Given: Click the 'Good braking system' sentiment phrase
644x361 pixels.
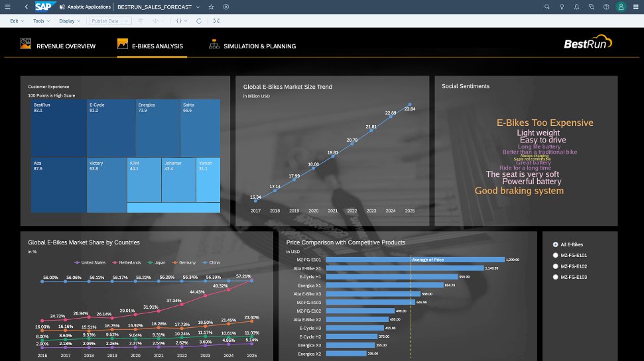Looking at the screenshot, I should pyautogui.click(x=519, y=191).
